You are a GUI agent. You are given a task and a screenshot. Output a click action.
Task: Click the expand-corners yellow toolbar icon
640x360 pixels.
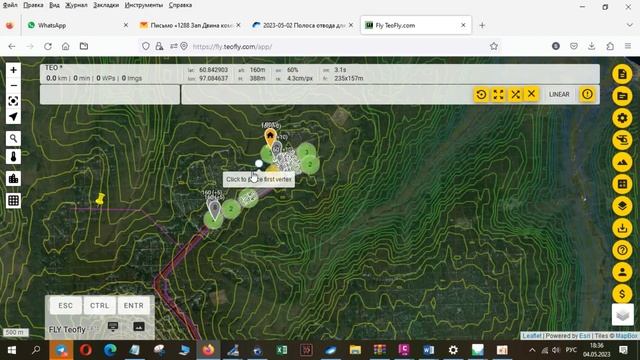pos(498,95)
